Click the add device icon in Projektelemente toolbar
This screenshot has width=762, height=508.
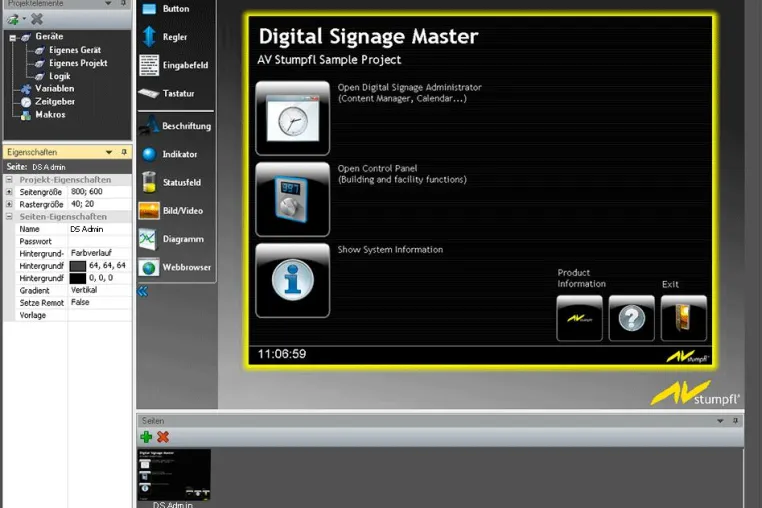[x=13, y=19]
